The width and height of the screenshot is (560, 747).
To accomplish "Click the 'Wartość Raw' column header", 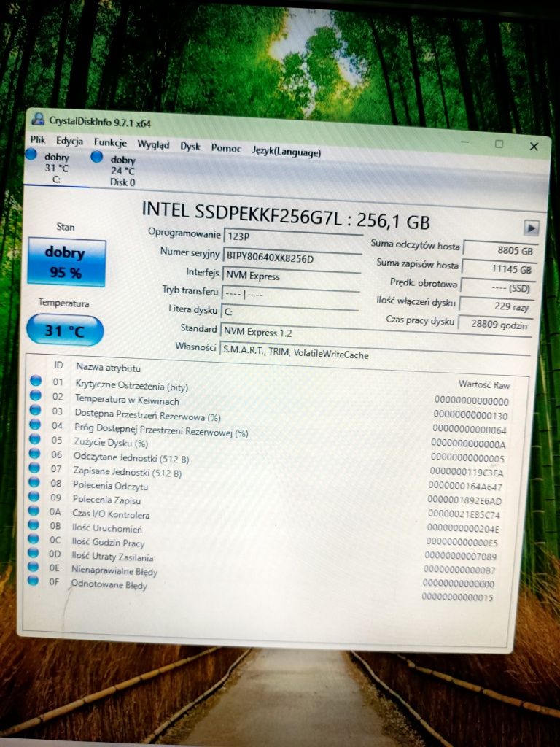I will pyautogui.click(x=484, y=384).
